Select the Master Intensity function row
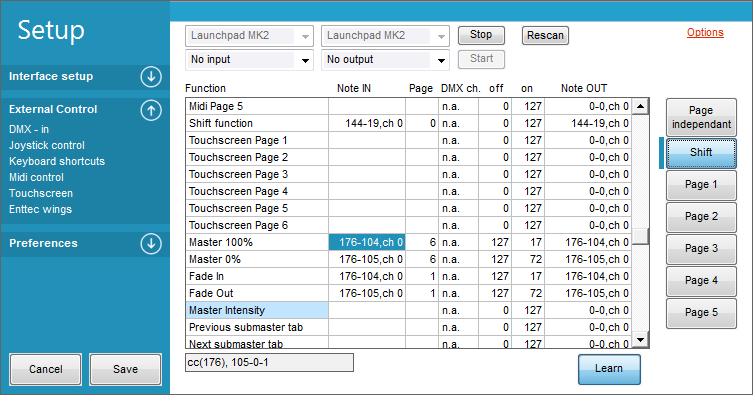The height and width of the screenshot is (395, 753). 408,311
